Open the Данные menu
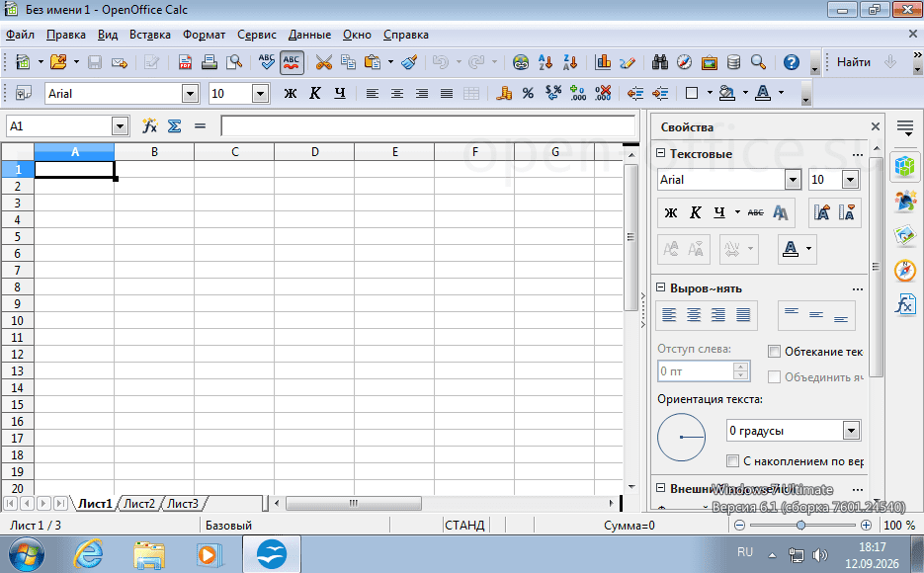 point(309,35)
